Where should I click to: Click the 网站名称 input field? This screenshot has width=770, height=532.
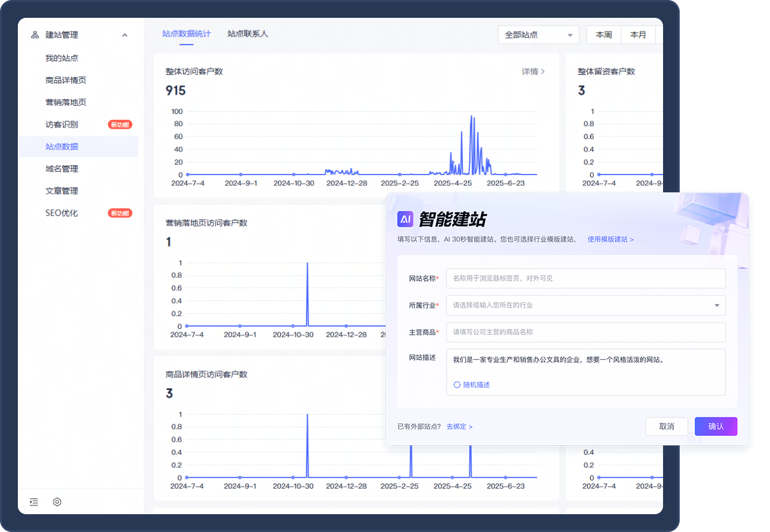(586, 278)
